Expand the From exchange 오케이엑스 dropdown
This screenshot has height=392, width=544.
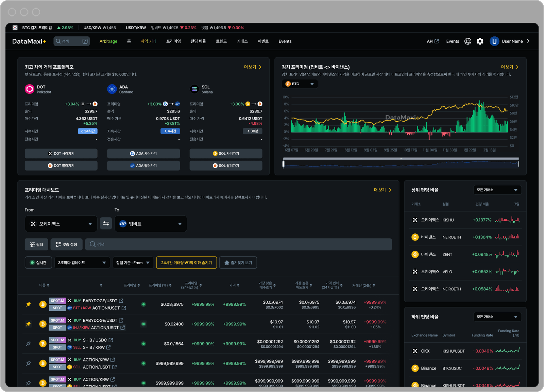pyautogui.click(x=61, y=224)
